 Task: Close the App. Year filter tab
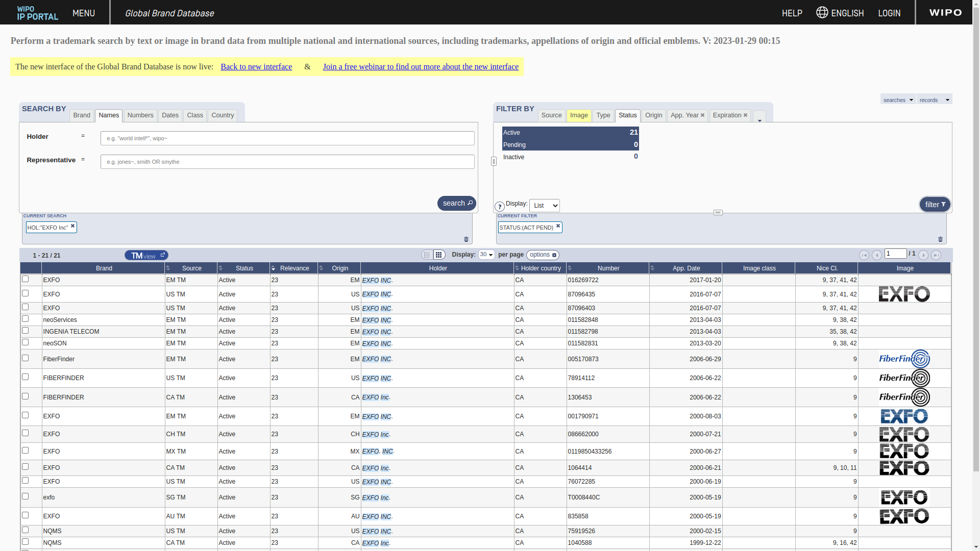click(x=703, y=115)
